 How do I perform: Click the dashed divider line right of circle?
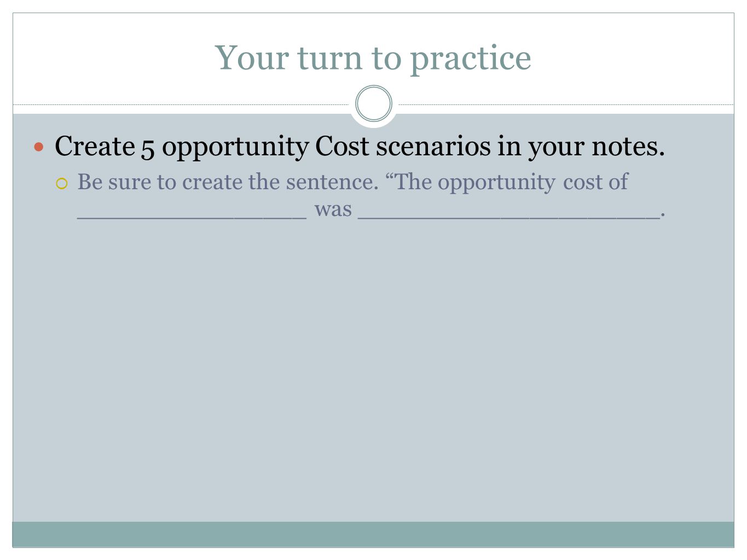[x=566, y=104]
